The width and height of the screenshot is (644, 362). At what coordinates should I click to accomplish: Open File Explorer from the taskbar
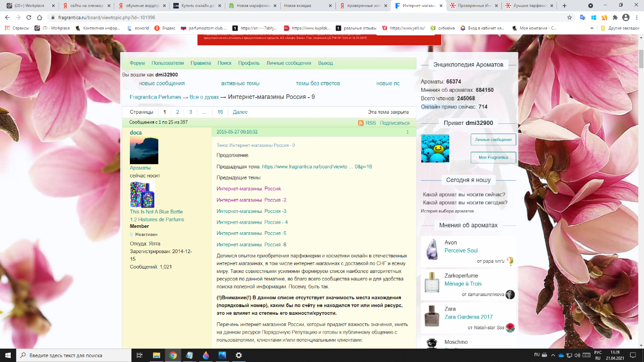(x=157, y=355)
